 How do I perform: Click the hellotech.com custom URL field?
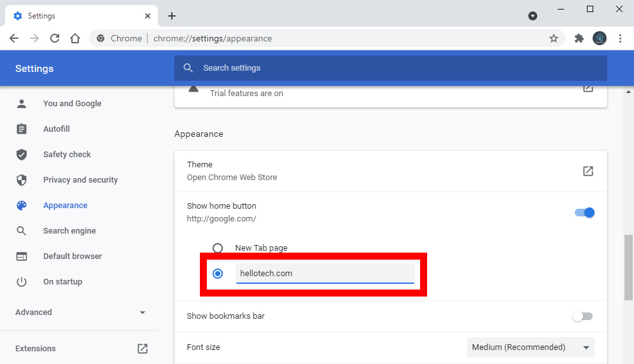coord(325,274)
